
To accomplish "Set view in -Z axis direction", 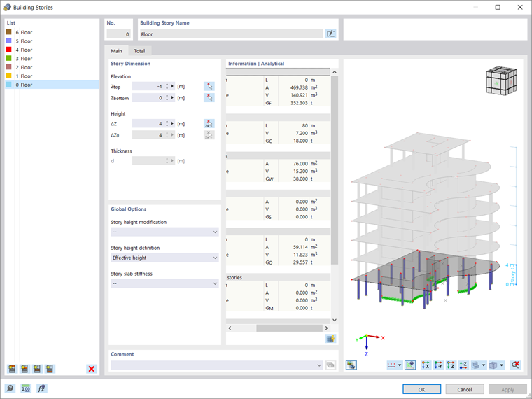I will (x=463, y=365).
